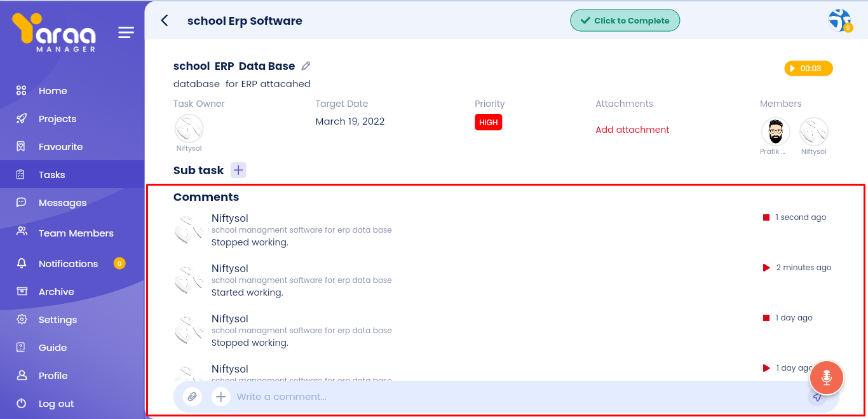Open the Projects menu item
Image resolution: width=868 pixels, height=419 pixels.
coord(57,119)
